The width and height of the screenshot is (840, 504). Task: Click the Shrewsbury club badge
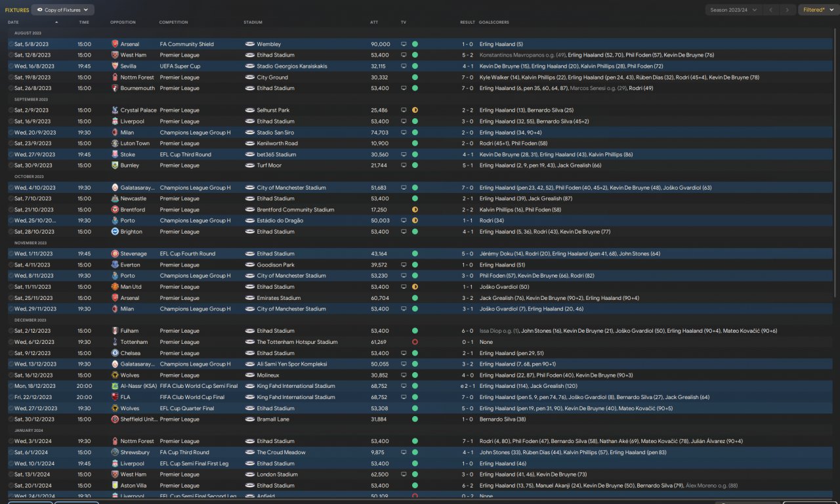(x=115, y=452)
